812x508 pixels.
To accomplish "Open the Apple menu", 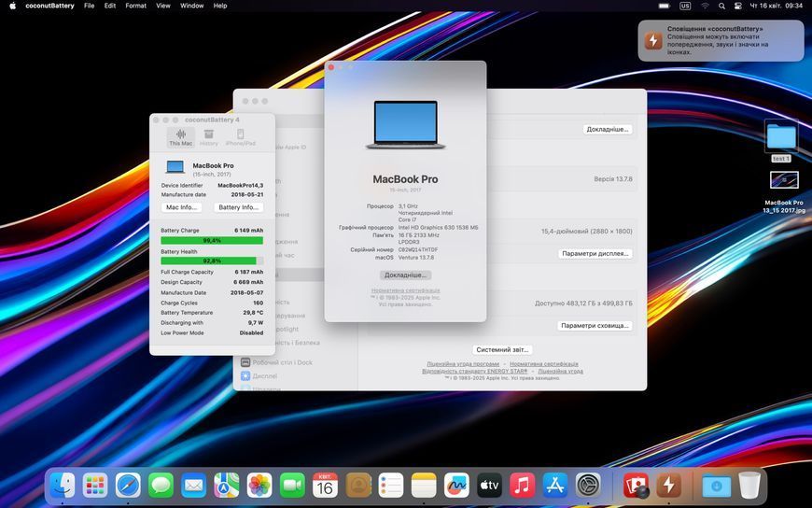I will [x=12, y=6].
